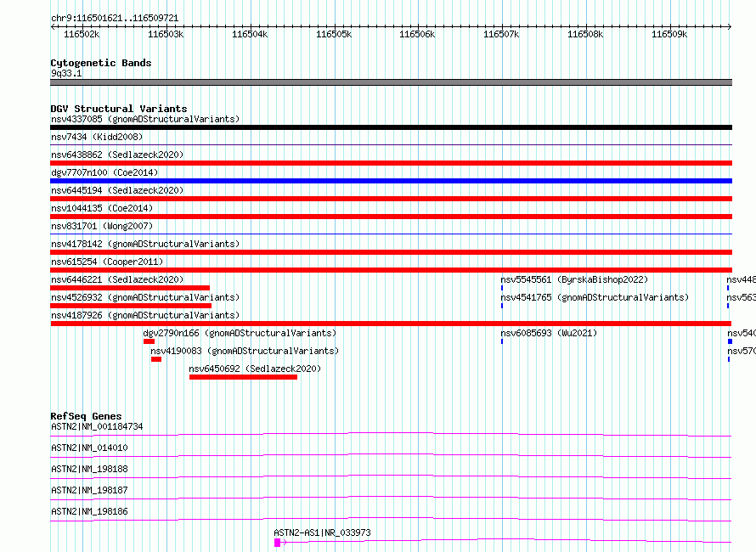The height and width of the screenshot is (552, 756).
Task: Click the RefSeq Genes track title
Action: (86, 416)
